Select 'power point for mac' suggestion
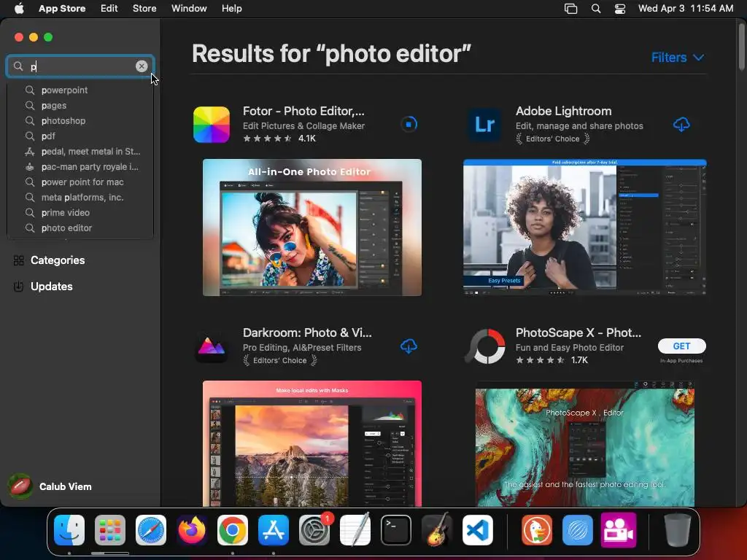The height and width of the screenshot is (560, 747). (80, 182)
